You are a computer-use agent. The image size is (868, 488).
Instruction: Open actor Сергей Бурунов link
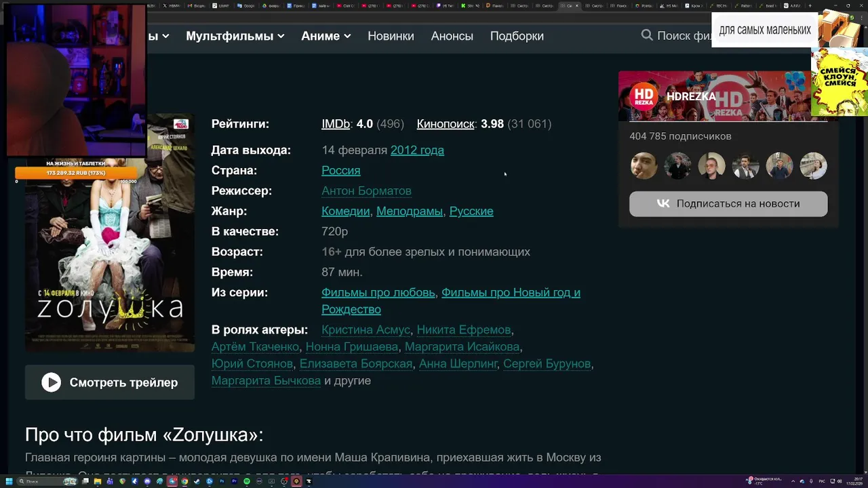coord(547,364)
